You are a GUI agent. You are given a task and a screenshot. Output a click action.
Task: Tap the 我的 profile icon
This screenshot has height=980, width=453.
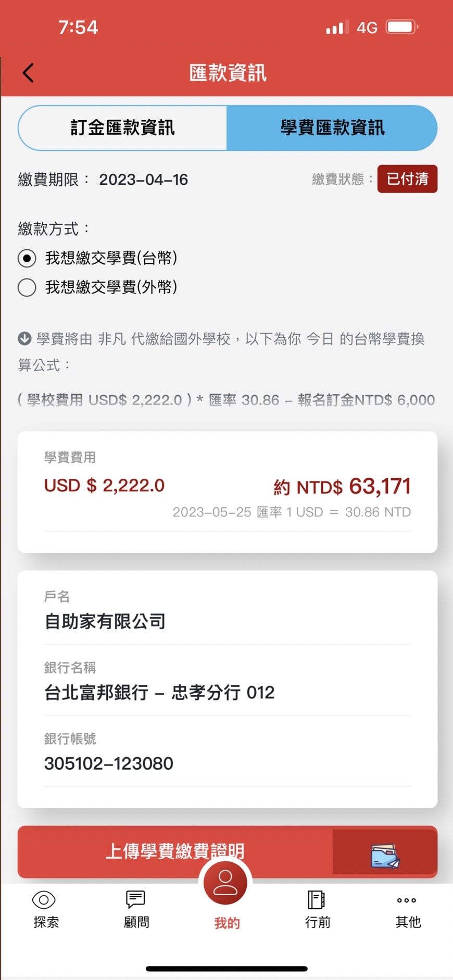(225, 883)
